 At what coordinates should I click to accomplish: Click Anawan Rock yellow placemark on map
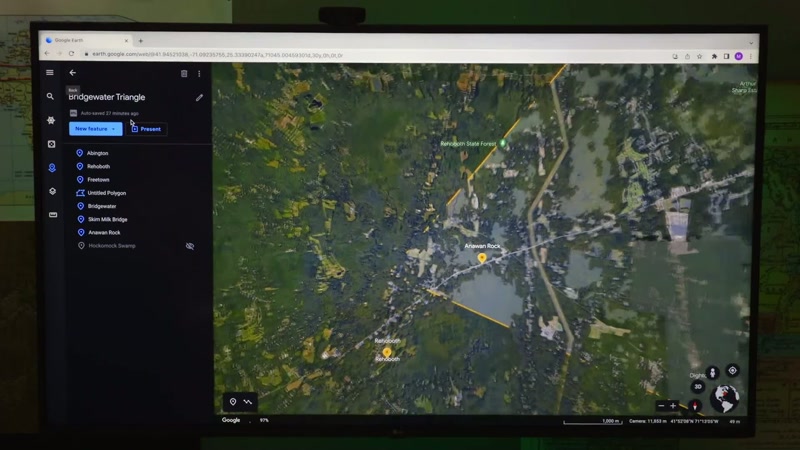(482, 258)
